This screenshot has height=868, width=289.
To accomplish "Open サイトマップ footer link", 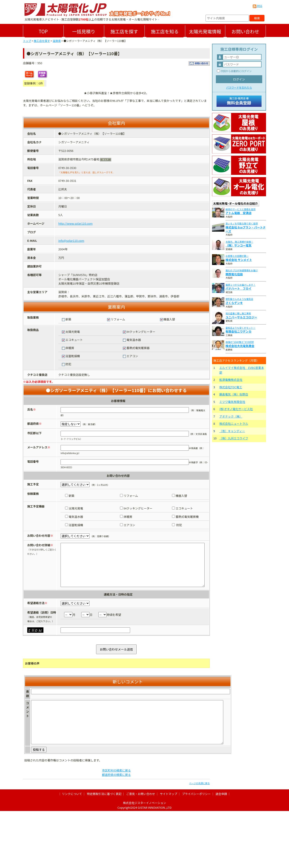I will coord(169,794).
